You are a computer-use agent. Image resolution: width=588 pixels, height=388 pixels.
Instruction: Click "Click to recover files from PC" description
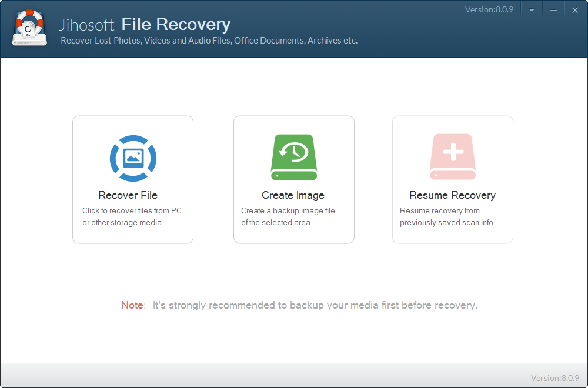(132, 217)
